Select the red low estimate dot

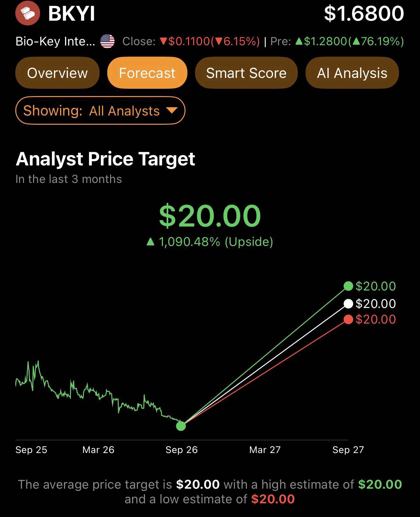[x=348, y=319]
